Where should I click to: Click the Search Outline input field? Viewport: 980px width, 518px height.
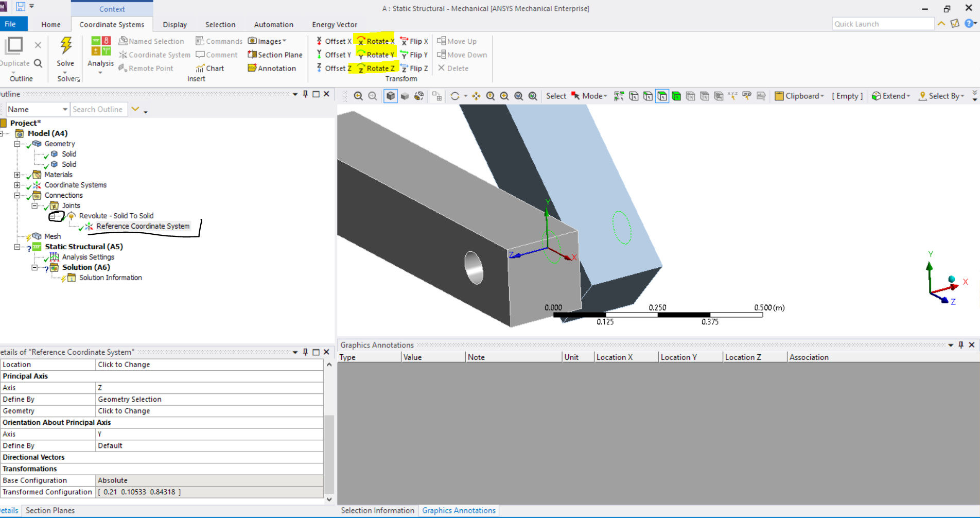pyautogui.click(x=99, y=109)
